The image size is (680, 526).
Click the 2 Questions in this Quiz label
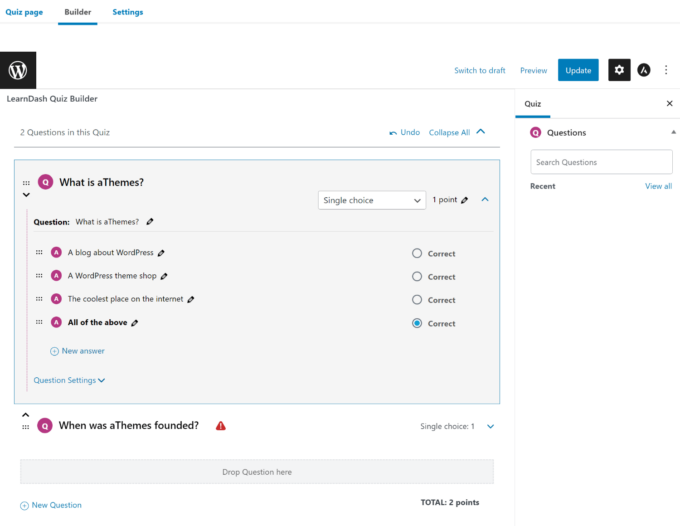(x=65, y=132)
